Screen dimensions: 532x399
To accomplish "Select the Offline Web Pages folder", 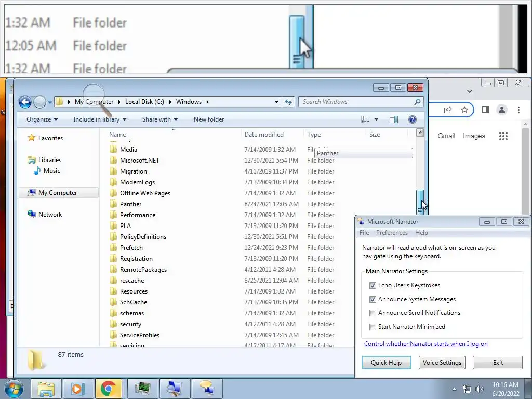I will (x=145, y=193).
